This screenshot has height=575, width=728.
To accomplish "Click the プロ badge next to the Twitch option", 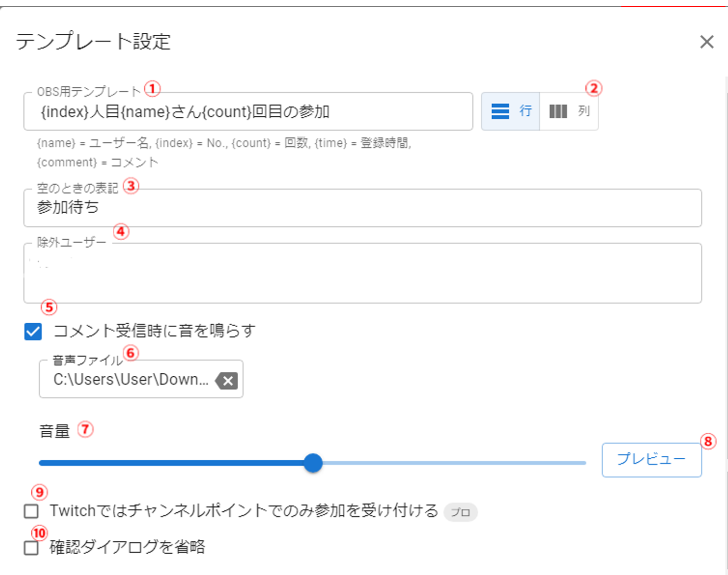I will tap(460, 512).
